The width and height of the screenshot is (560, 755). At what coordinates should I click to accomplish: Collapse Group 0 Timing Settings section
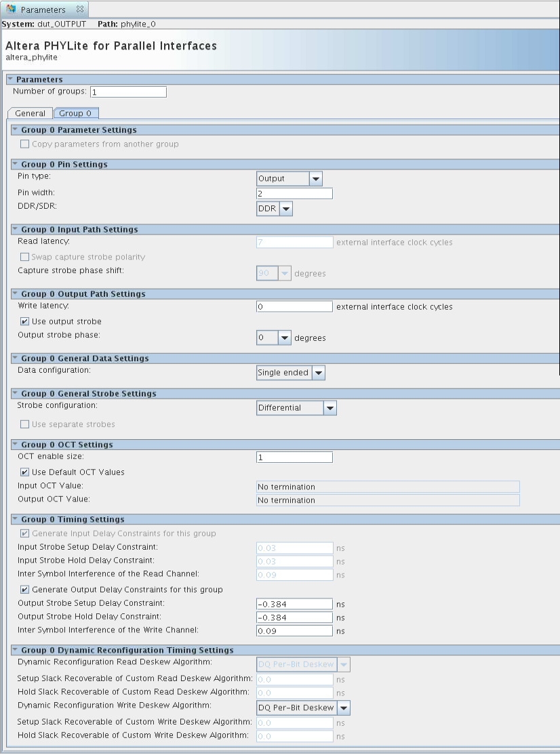point(15,518)
